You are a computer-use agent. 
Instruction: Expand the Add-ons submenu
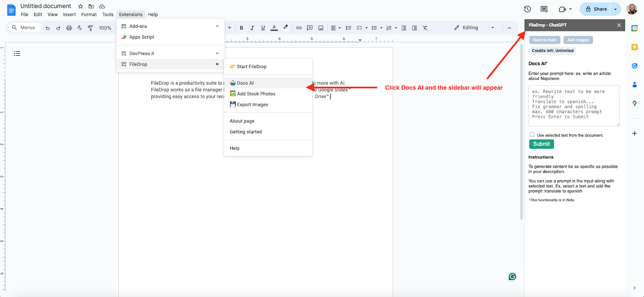[x=170, y=26]
